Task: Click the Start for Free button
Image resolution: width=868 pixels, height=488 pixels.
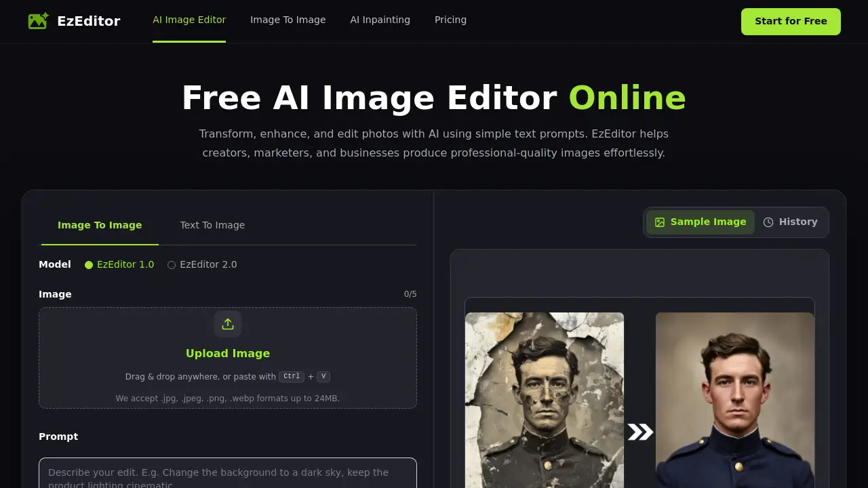Action: 791,22
